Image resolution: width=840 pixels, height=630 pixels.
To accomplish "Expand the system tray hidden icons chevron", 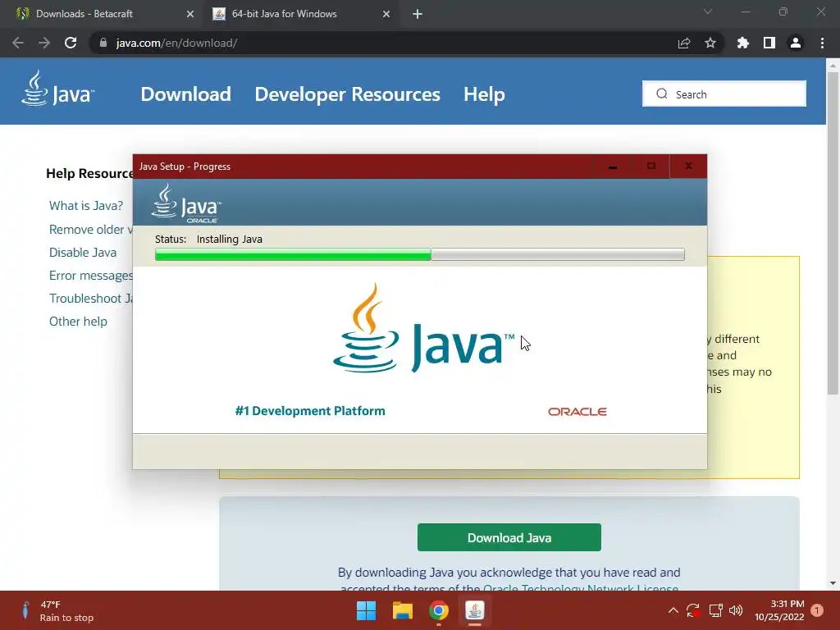I will pyautogui.click(x=673, y=610).
